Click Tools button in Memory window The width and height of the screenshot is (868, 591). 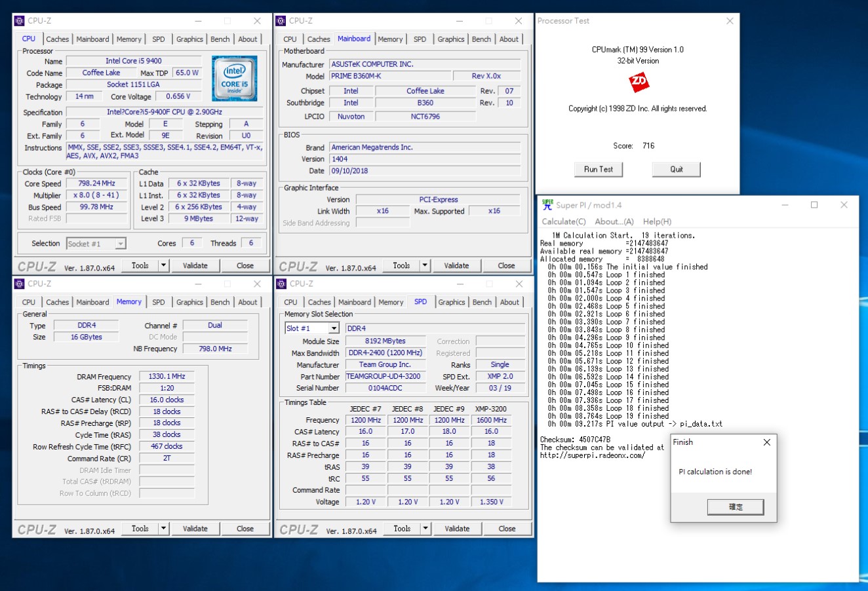140,528
